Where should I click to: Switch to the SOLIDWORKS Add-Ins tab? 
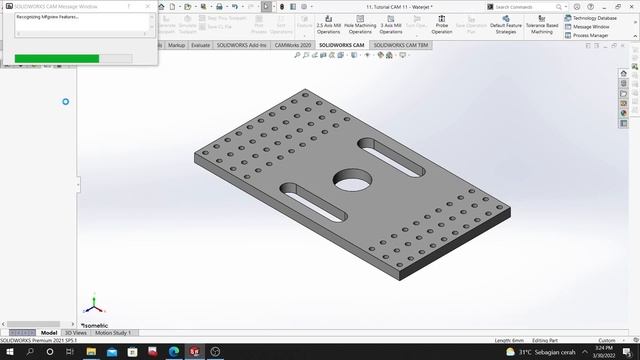[x=241, y=45]
